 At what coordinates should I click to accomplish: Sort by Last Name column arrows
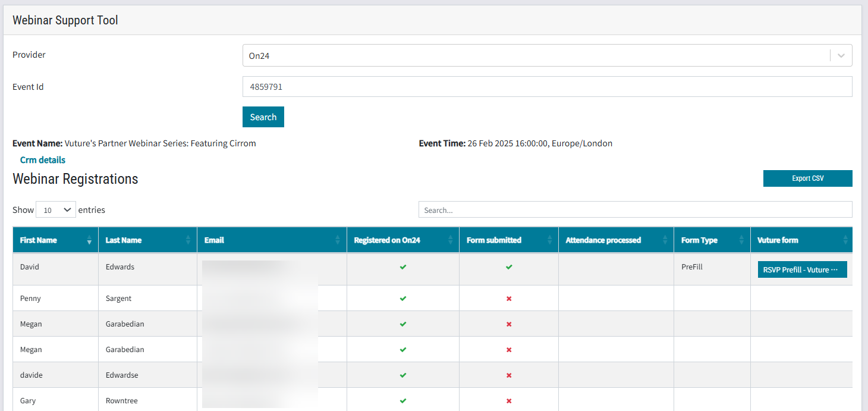point(188,240)
